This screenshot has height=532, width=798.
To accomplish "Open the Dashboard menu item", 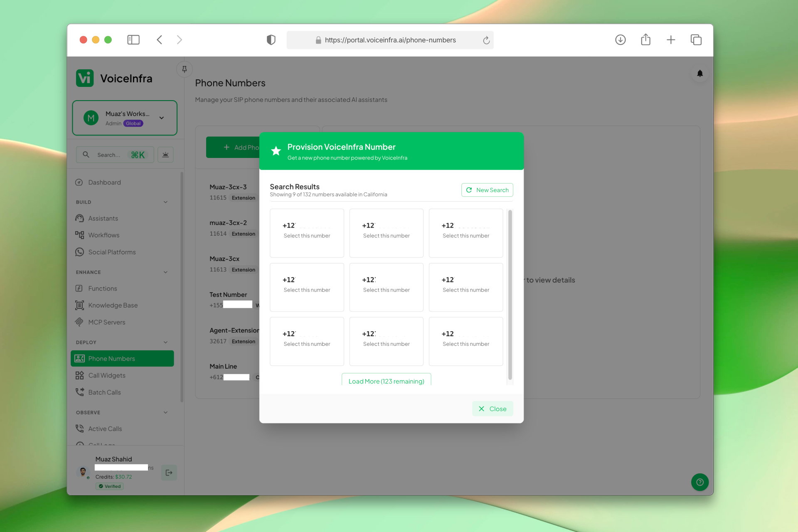I will [122, 182].
